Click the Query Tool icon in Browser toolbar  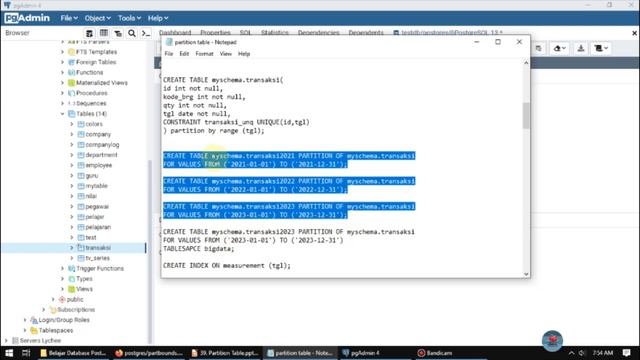point(89,33)
